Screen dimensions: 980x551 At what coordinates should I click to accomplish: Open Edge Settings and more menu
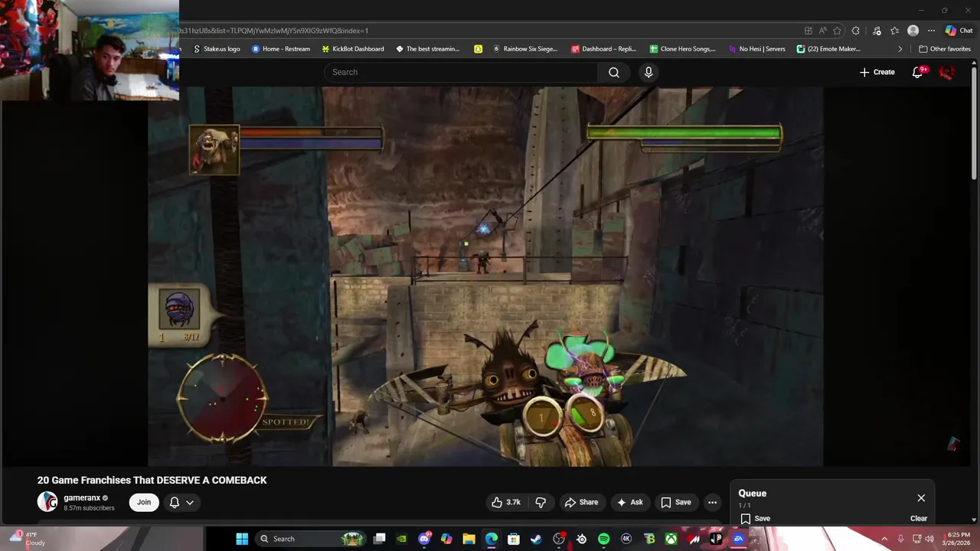931,31
